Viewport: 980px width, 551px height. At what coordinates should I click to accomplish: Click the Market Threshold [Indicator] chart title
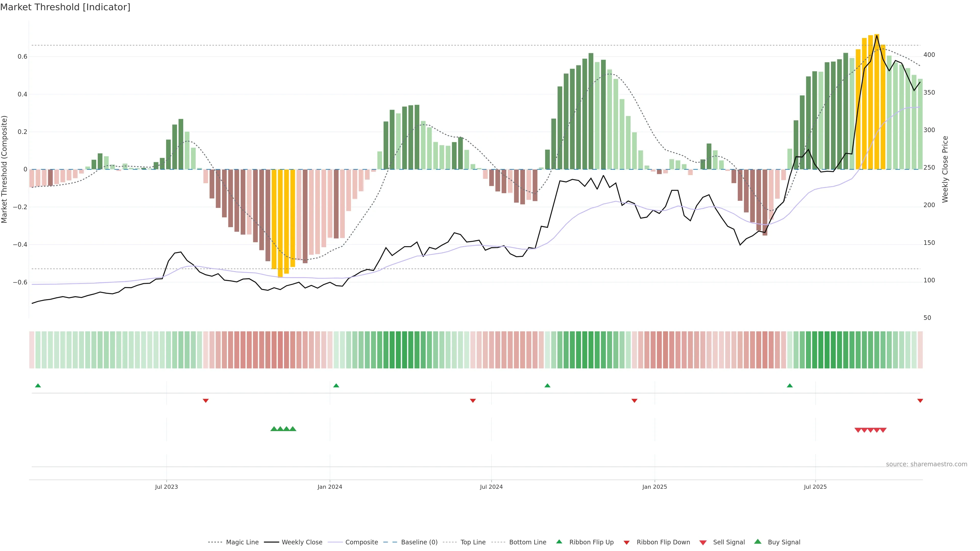65,7
